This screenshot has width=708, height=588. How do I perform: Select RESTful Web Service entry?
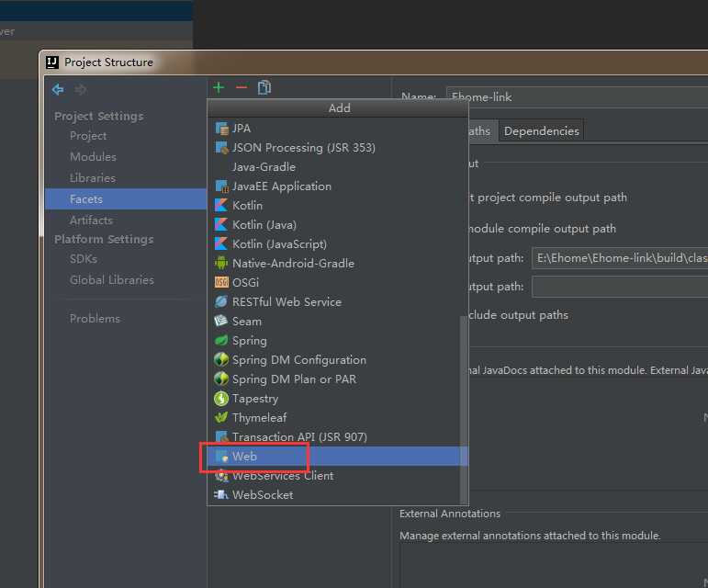337,301
